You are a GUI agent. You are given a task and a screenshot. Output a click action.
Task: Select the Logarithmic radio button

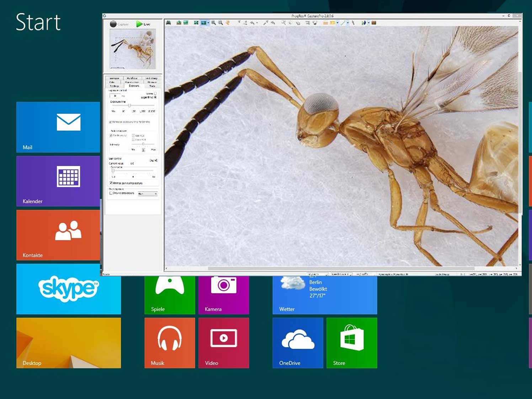[155, 97]
